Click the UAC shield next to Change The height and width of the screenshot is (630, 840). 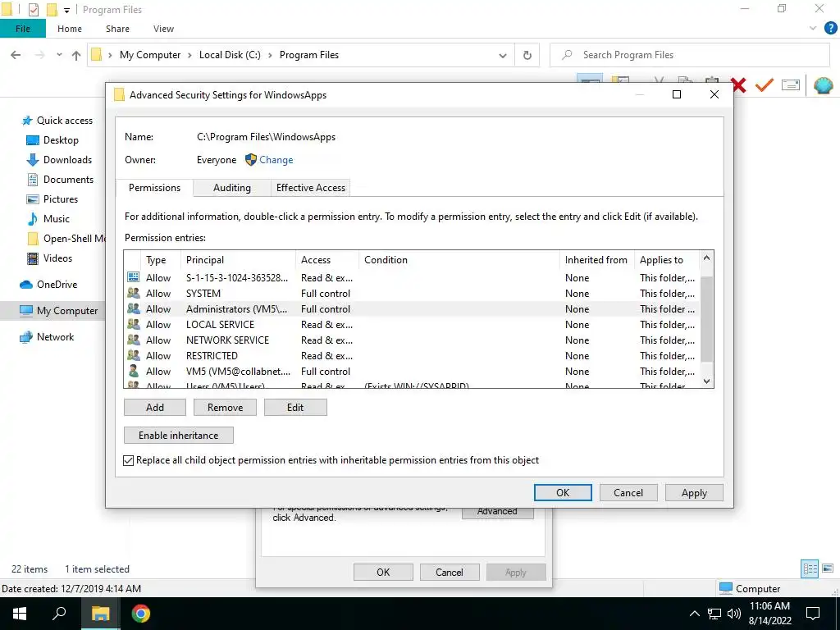point(251,160)
